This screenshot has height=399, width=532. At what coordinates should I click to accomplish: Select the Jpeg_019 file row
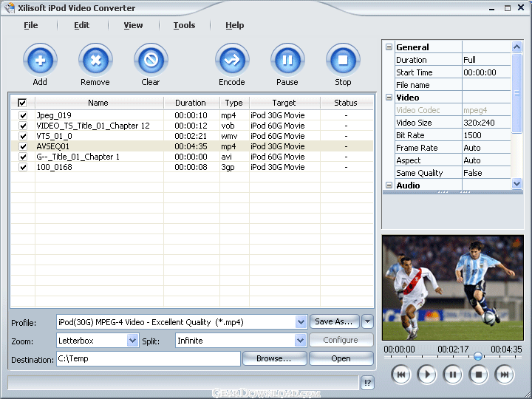(x=192, y=115)
